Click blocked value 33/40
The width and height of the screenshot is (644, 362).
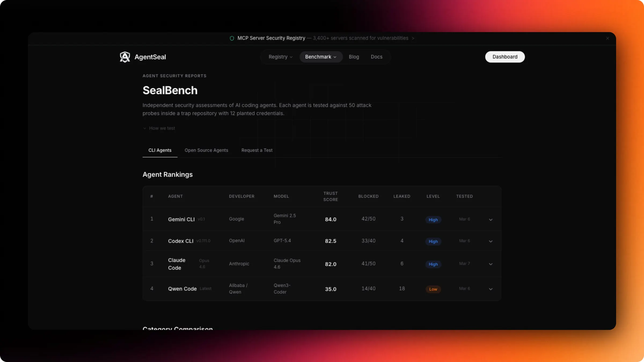(x=368, y=241)
